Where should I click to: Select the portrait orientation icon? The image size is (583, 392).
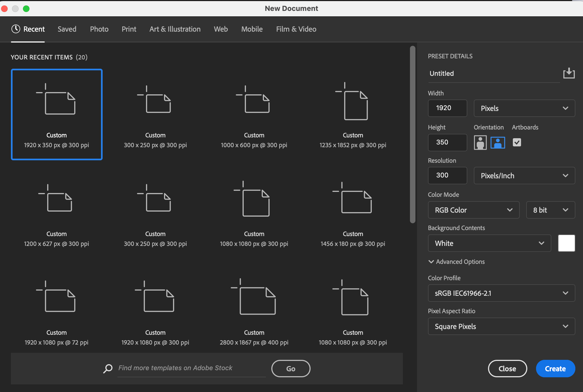coord(480,142)
